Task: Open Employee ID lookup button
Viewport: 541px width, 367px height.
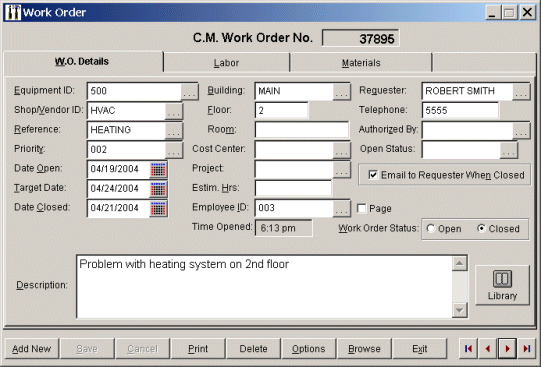Action: click(x=342, y=208)
